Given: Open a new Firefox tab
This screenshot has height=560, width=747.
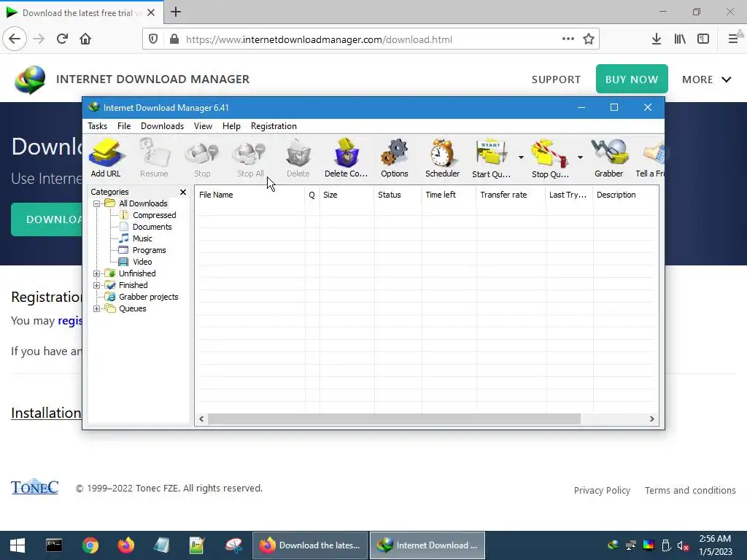Looking at the screenshot, I should 176,12.
